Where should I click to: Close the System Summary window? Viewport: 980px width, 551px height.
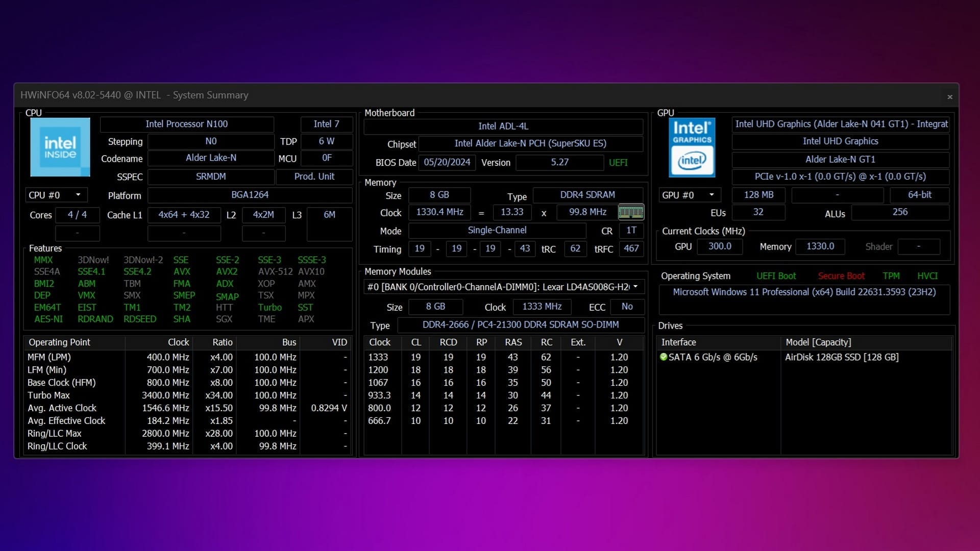[949, 97]
